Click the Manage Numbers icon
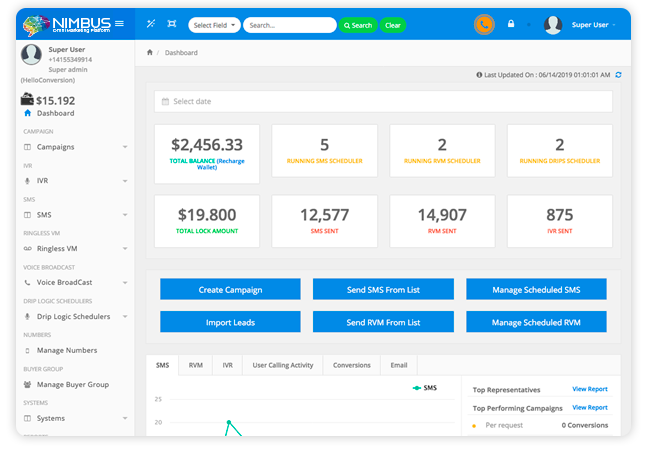This screenshot has height=450, width=647. point(28,351)
